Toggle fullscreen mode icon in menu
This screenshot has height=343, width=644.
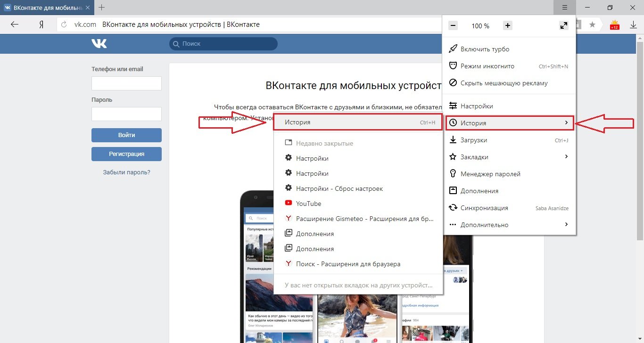(x=564, y=25)
